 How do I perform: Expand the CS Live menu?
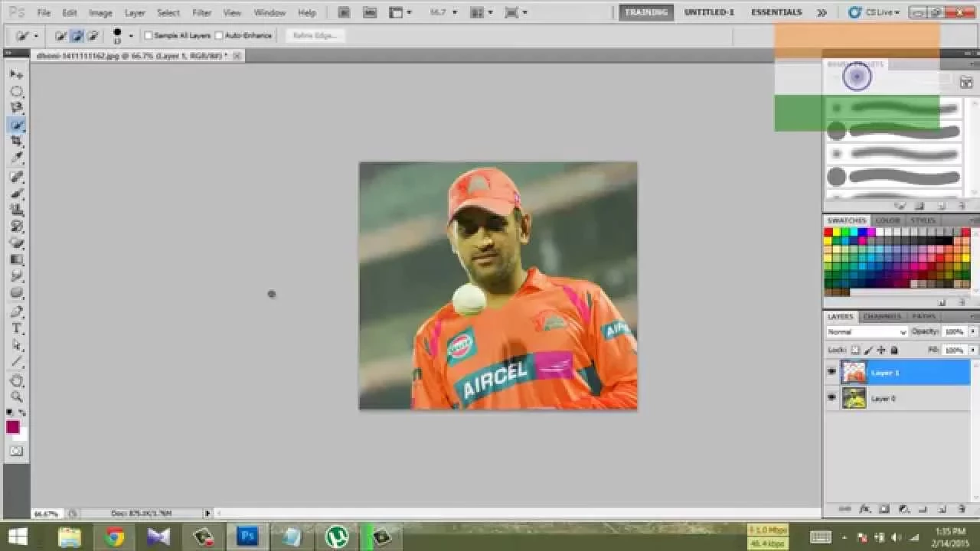click(874, 12)
